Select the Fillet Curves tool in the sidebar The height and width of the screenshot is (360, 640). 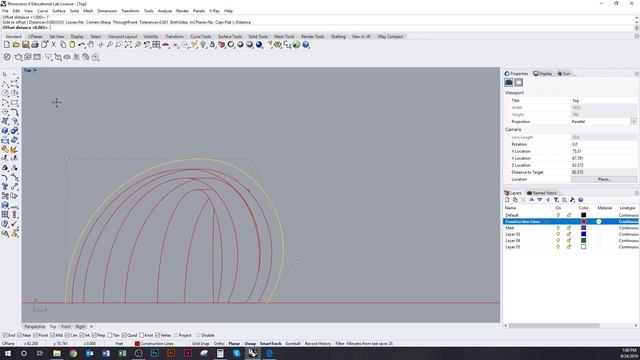pyautogui.click(x=14, y=112)
